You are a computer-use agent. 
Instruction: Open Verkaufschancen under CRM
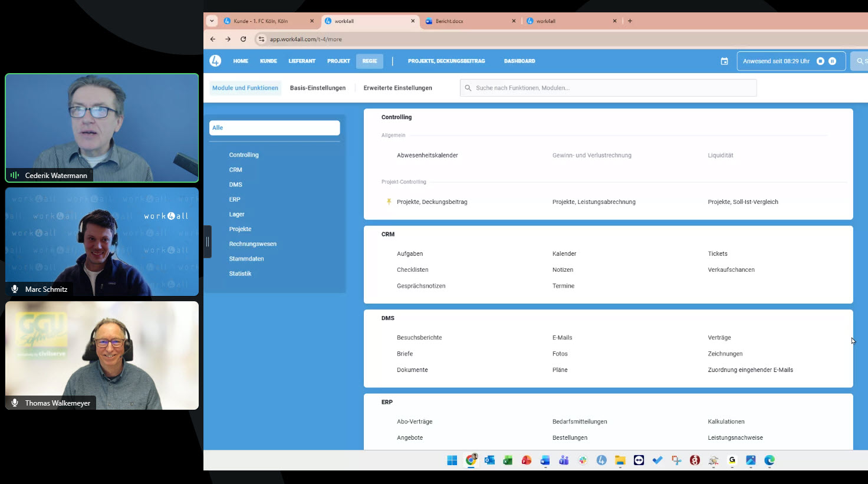coord(731,270)
